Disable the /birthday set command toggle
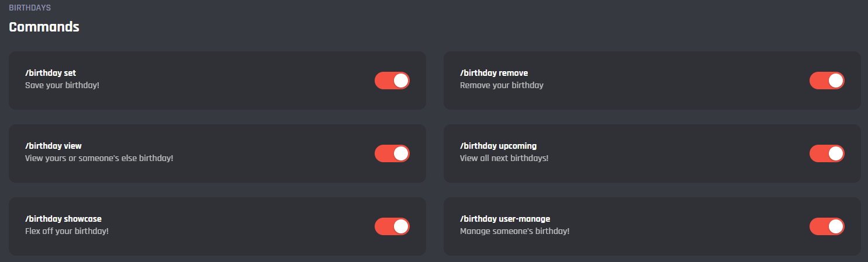This screenshot has width=868, height=262. coord(392,81)
